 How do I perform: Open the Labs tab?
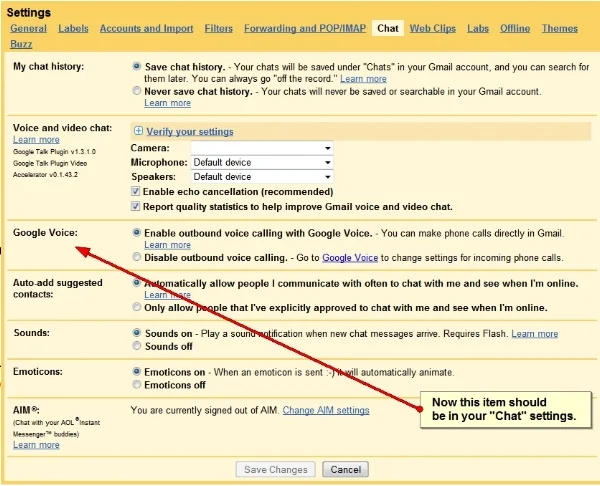tap(478, 28)
